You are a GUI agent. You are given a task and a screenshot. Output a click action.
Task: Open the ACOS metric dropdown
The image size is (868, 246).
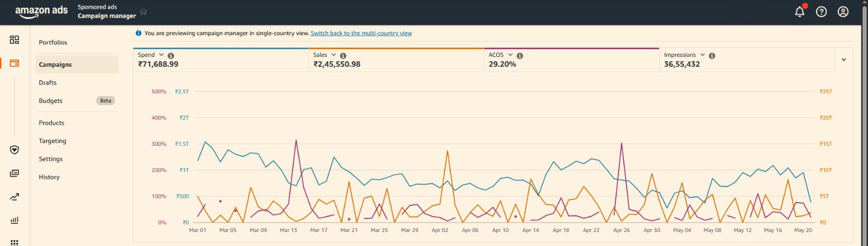click(510, 55)
